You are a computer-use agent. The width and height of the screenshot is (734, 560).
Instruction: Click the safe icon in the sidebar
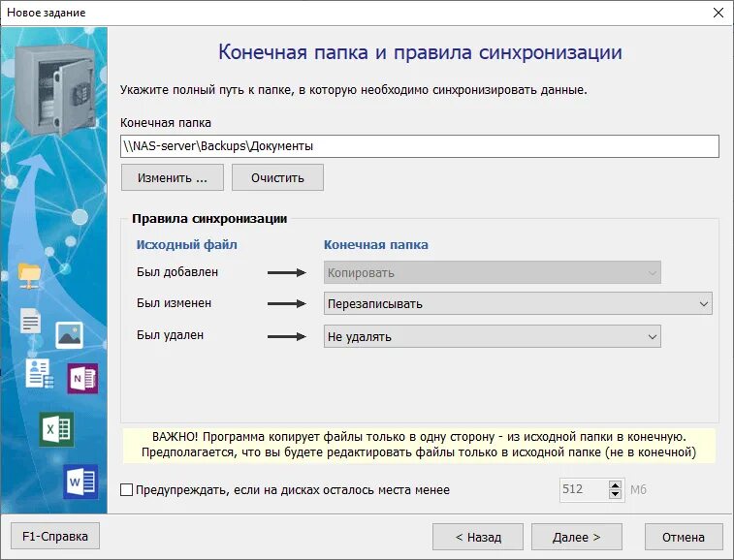point(54,89)
